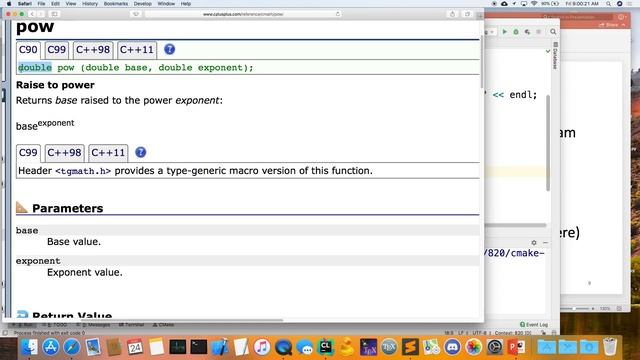The width and height of the screenshot is (640, 360).
Task: Open Notes from the dock
Action: [156, 347]
